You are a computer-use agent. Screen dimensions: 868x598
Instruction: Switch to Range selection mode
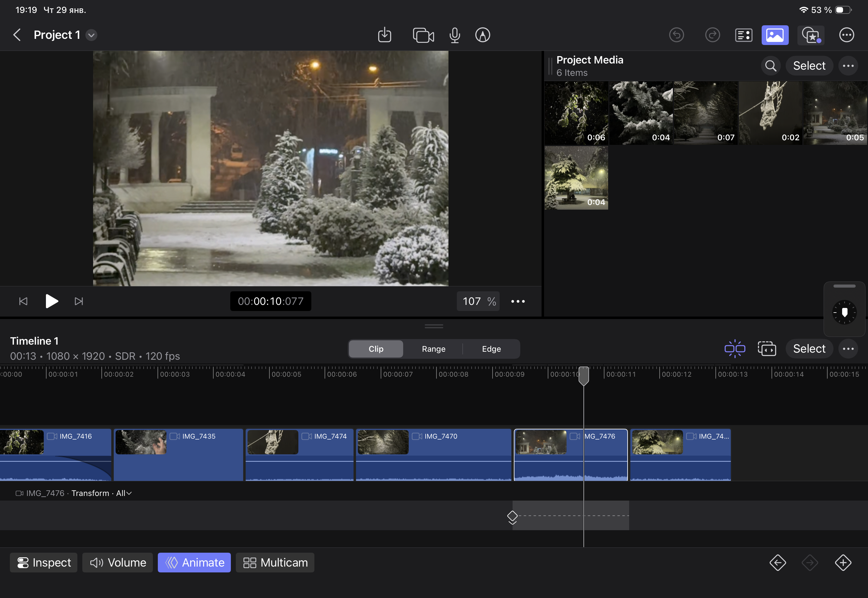(433, 349)
